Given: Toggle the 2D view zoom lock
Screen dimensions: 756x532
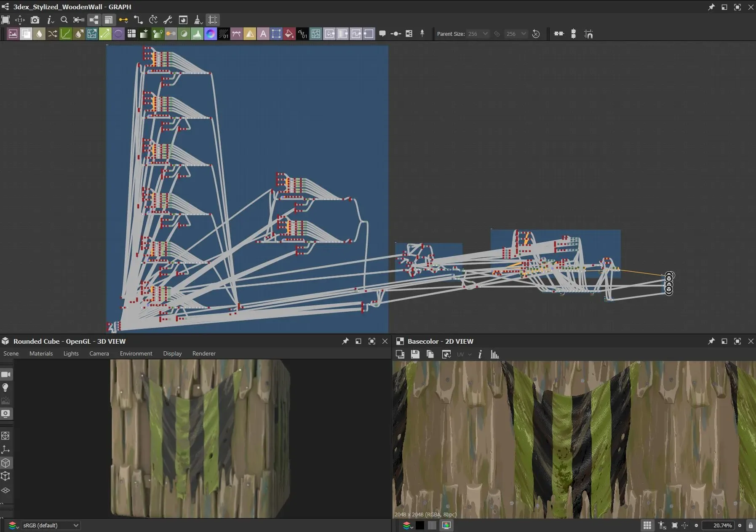Looking at the screenshot, I should pos(751,525).
